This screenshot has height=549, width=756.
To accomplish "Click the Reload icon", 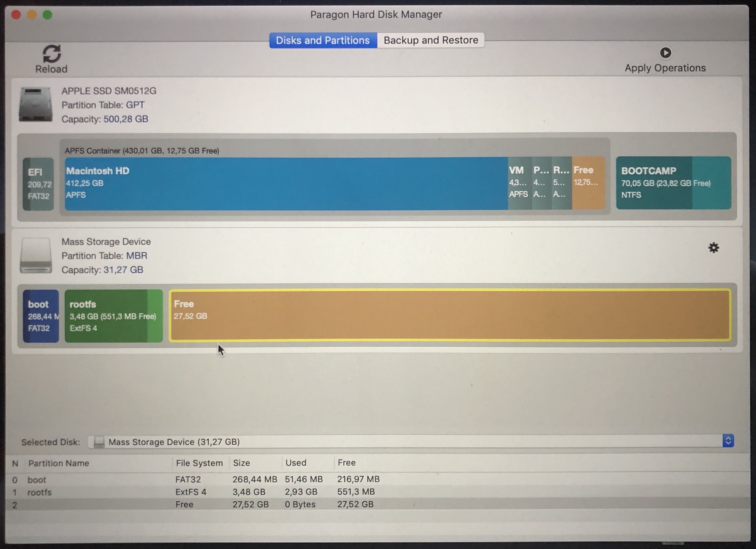I will pyautogui.click(x=52, y=54).
